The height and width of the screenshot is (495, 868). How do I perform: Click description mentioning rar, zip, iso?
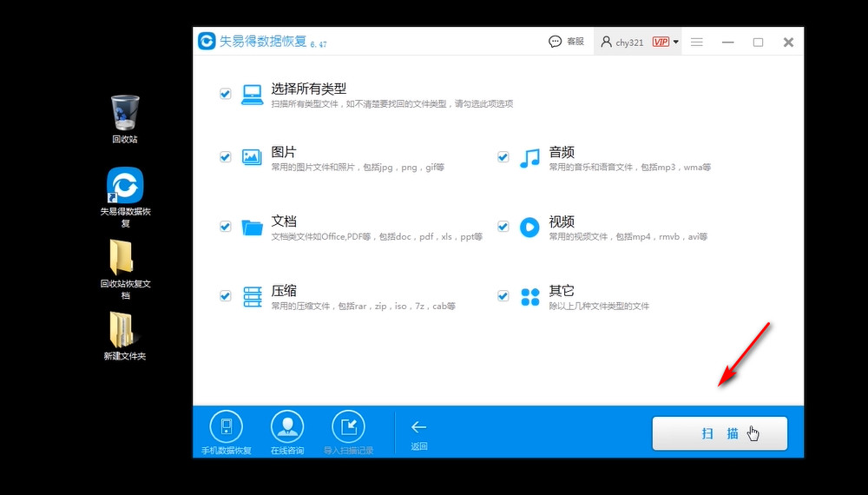363,306
